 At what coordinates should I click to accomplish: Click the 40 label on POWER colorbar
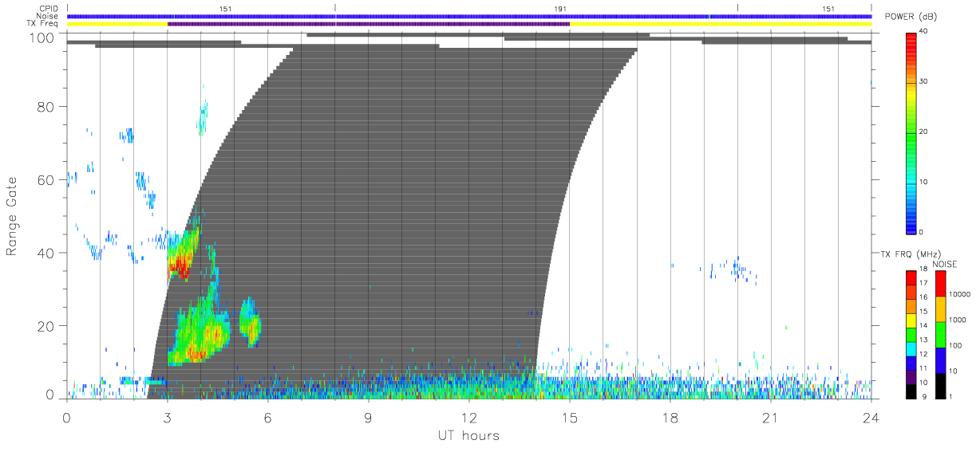pos(923,31)
